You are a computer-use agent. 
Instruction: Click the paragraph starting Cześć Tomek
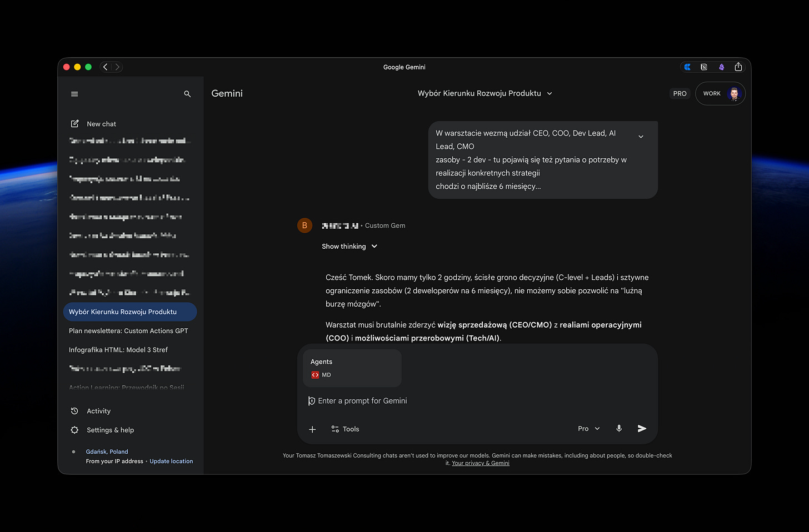(487, 290)
